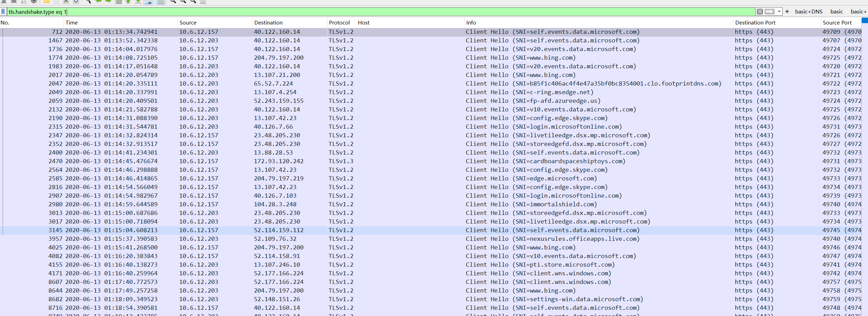This screenshot has width=868, height=316.
Task: Click the find packet magnifier icon
Action: (x=88, y=1)
